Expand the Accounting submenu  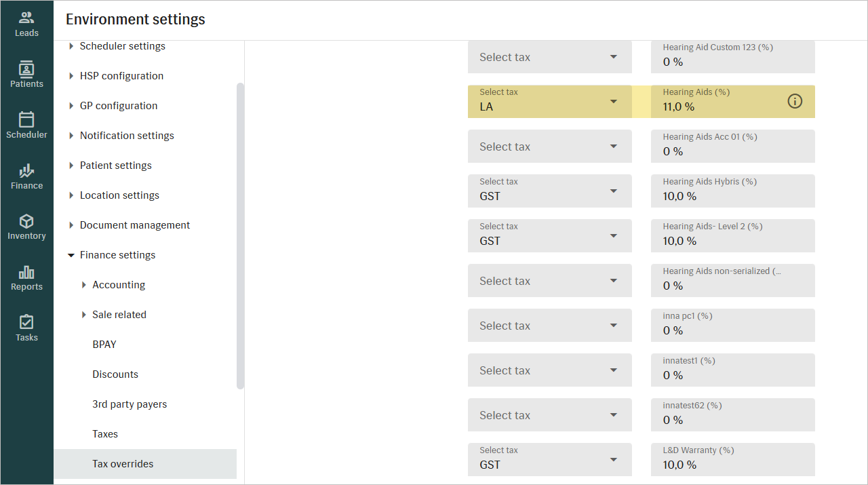click(x=84, y=285)
